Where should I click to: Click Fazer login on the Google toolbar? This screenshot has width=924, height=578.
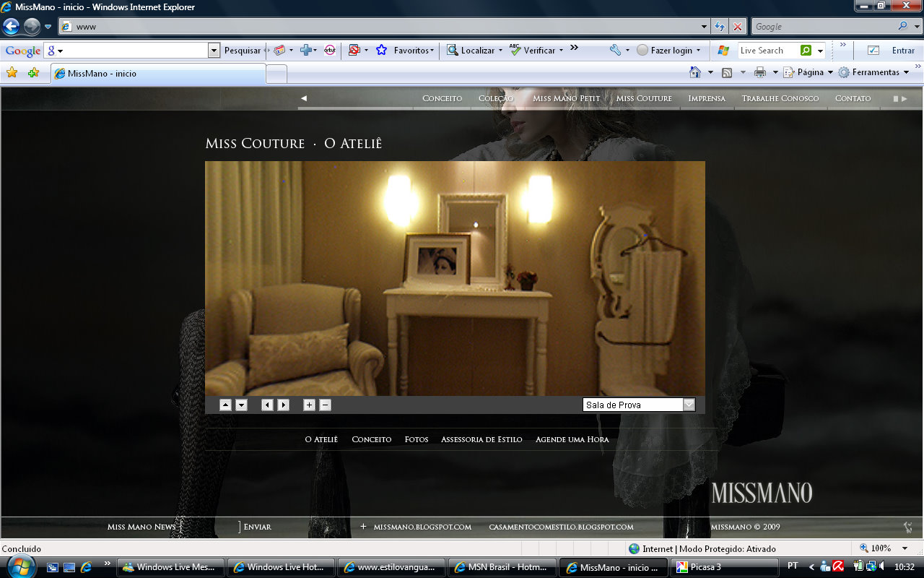669,51
